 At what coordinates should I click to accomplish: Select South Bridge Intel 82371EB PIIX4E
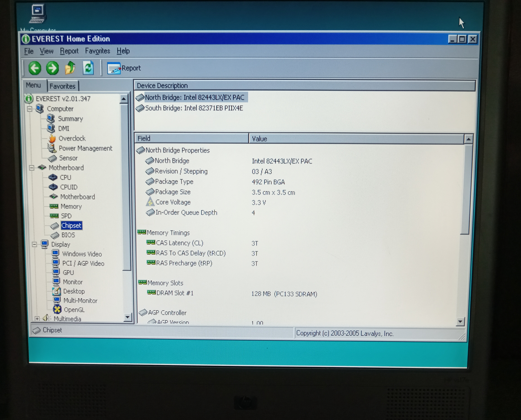pyautogui.click(x=194, y=108)
